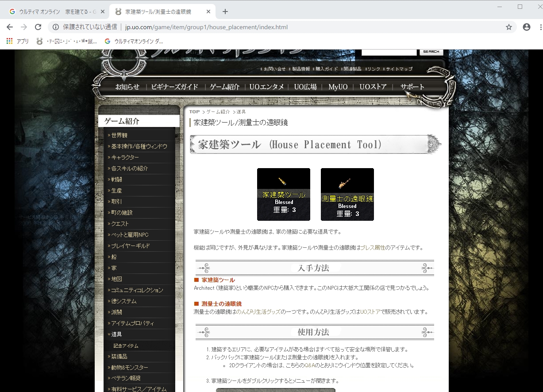Click the 関連製品 header link
543x392 pixels.
click(x=352, y=69)
